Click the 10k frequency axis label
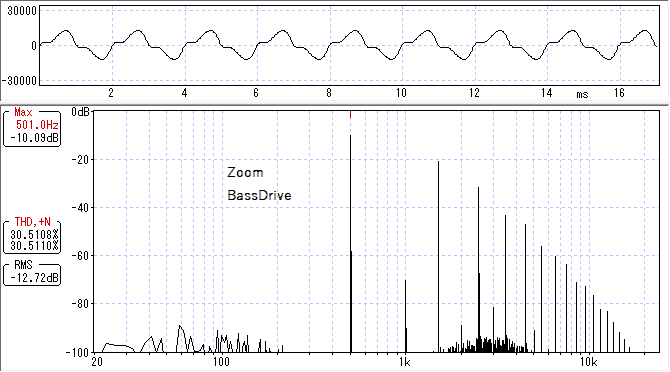 pyautogui.click(x=588, y=362)
